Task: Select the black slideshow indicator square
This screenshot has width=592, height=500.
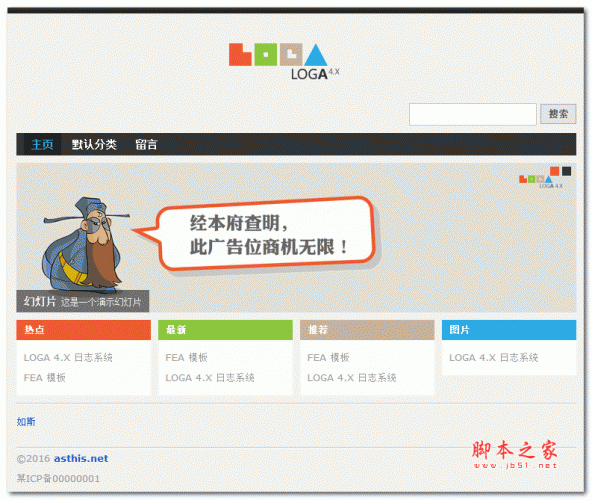Action: [x=566, y=171]
